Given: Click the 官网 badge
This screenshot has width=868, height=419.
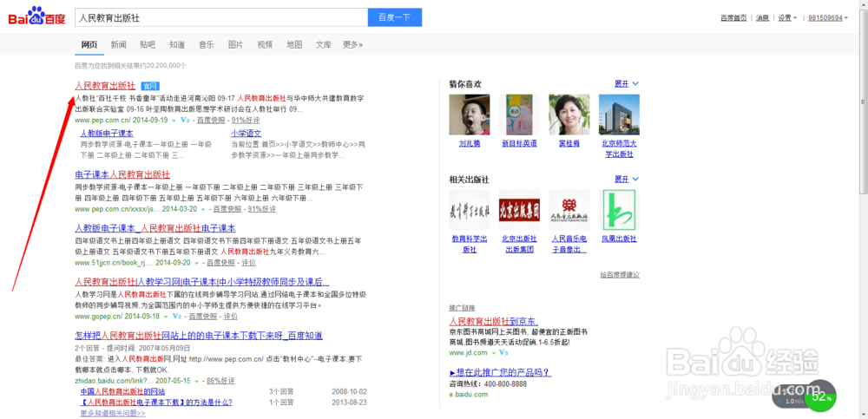Looking at the screenshot, I should tap(150, 86).
